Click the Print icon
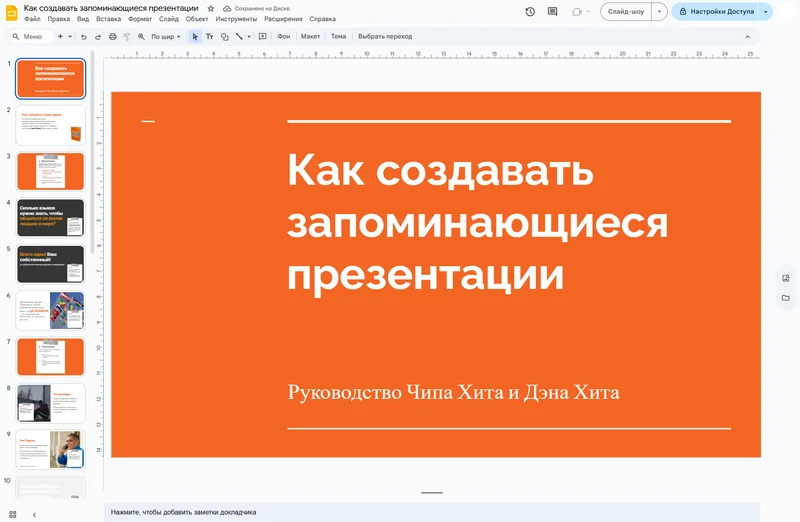Image resolution: width=800 pixels, height=522 pixels. (112, 37)
